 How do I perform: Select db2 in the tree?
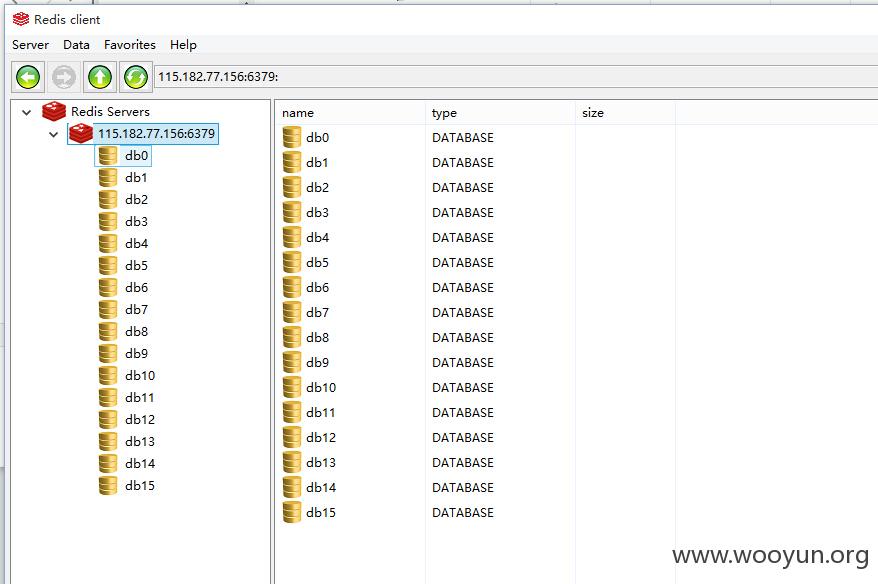[x=137, y=199]
